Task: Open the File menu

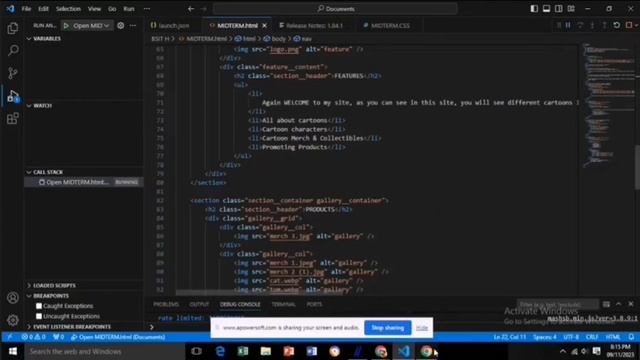Action: (26, 9)
